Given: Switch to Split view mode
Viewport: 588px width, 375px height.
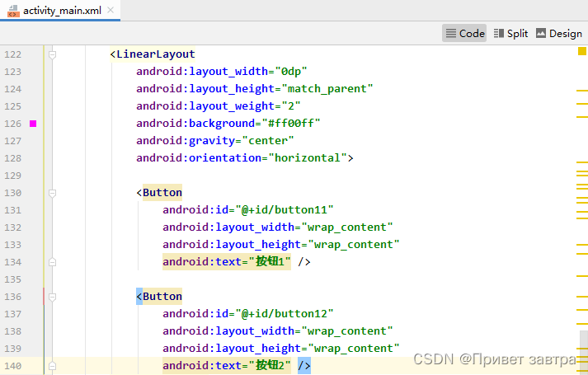Looking at the screenshot, I should coord(510,33).
